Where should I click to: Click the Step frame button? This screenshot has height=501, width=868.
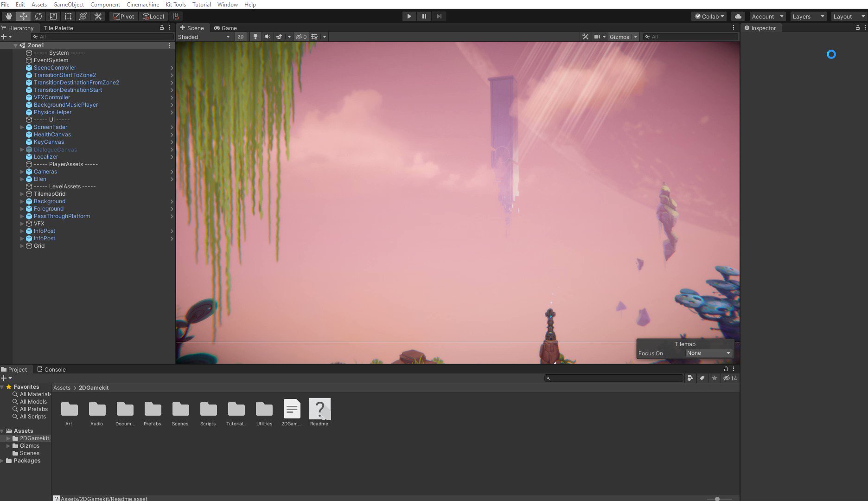[x=439, y=16]
